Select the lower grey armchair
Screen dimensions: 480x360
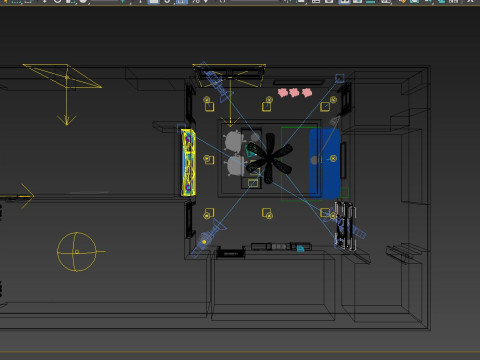(x=234, y=166)
